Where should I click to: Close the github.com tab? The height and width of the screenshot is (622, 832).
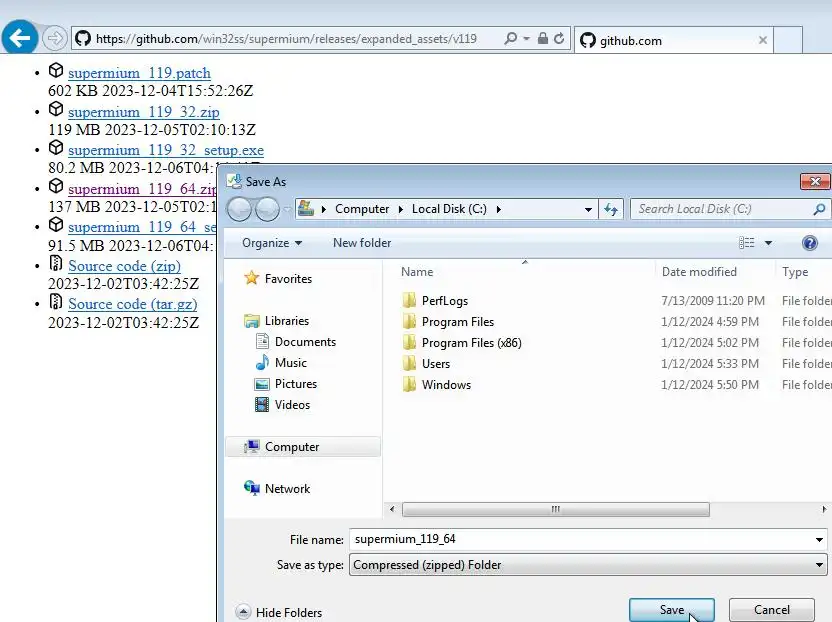pyautogui.click(x=762, y=40)
